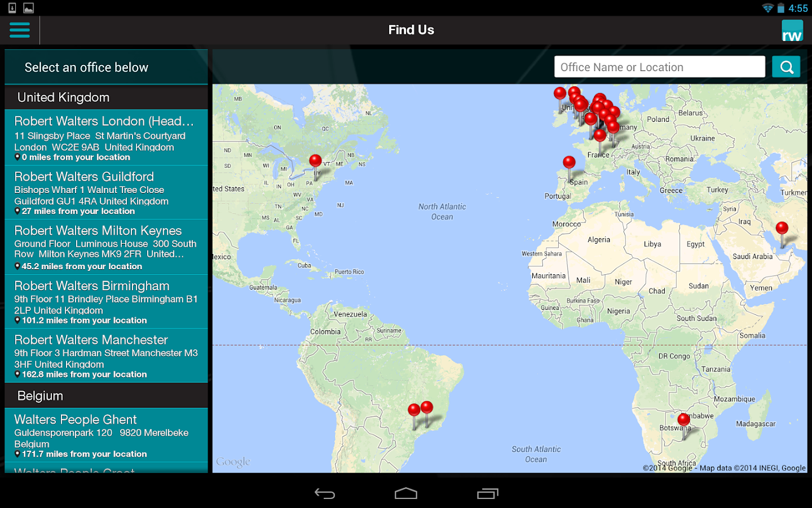
Task: Click the 'DR Congo' label on the map
Action: point(674,356)
